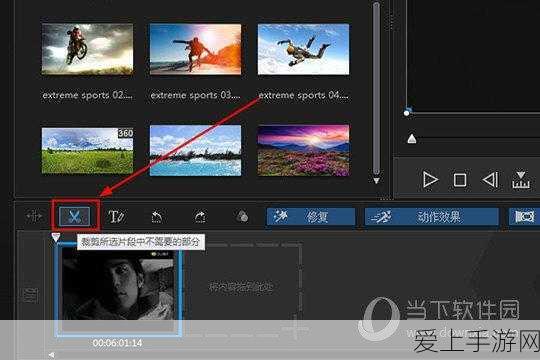Click the marker ruler icon in the preview controls

(521, 179)
